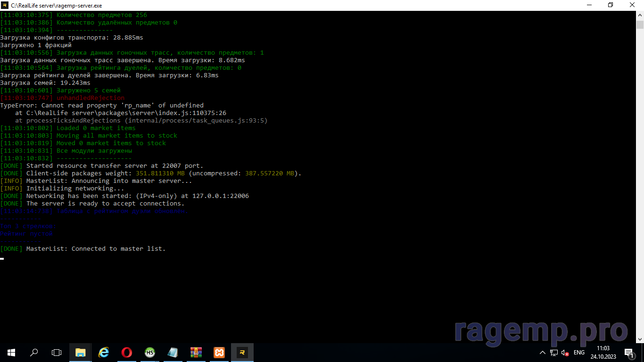This screenshot has height=362, width=644.
Task: Open the Action Center notifications
Action: click(x=629, y=352)
